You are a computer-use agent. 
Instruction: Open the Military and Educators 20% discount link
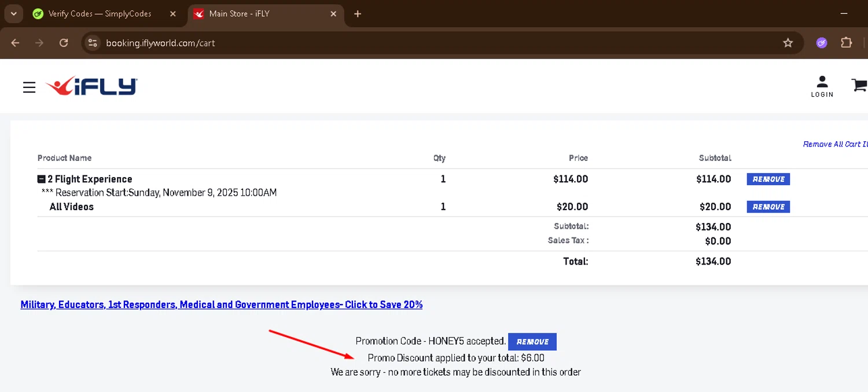pos(221,305)
